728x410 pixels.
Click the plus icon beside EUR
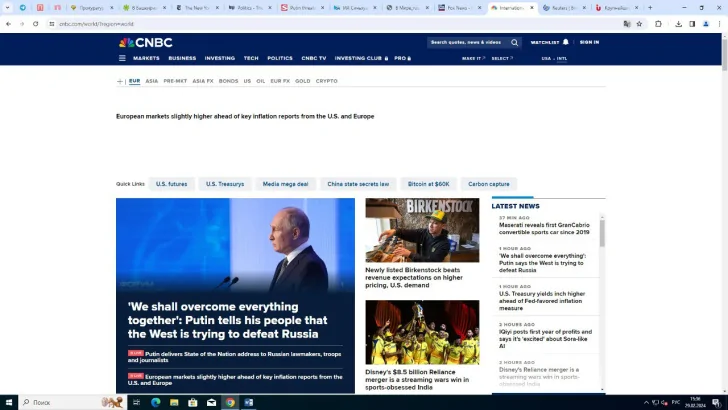point(120,81)
